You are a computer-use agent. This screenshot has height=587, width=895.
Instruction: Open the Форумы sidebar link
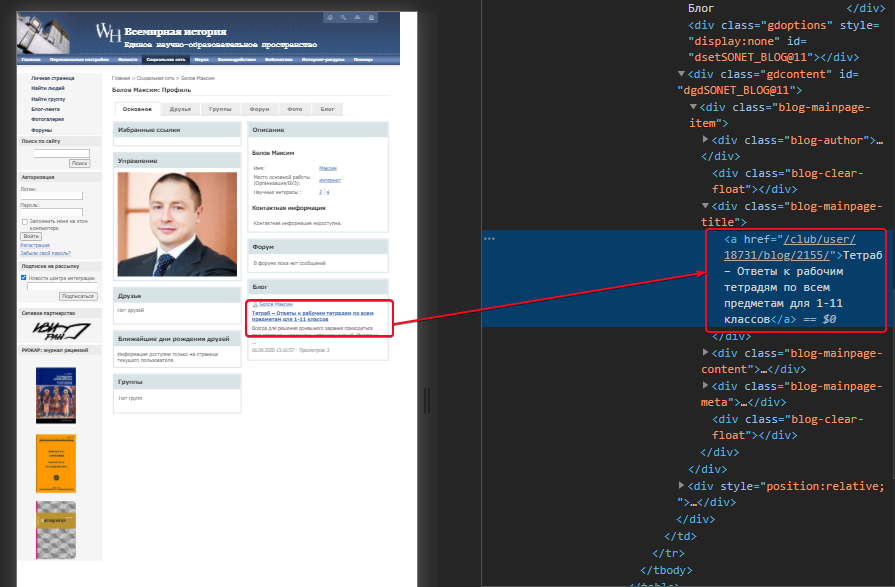point(41,130)
